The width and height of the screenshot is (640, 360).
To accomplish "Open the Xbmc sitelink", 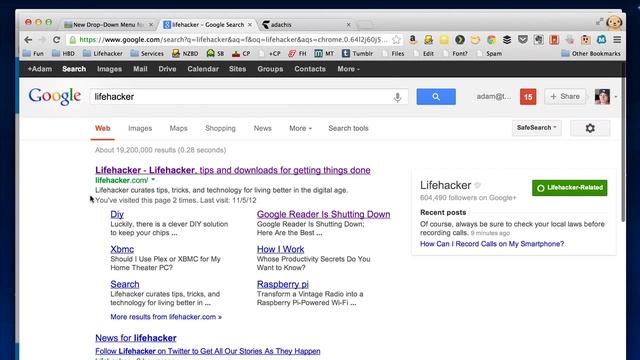I will [122, 249].
